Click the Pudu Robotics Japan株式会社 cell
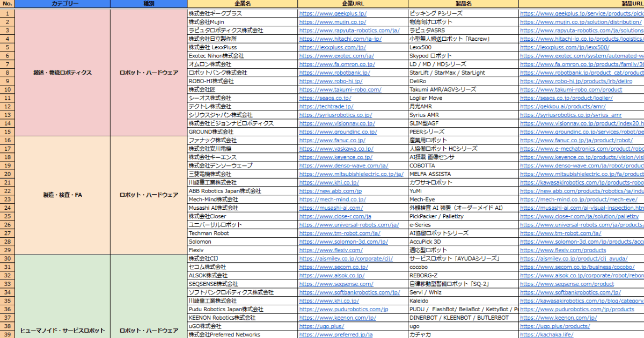This screenshot has width=644, height=338. pyautogui.click(x=242, y=309)
